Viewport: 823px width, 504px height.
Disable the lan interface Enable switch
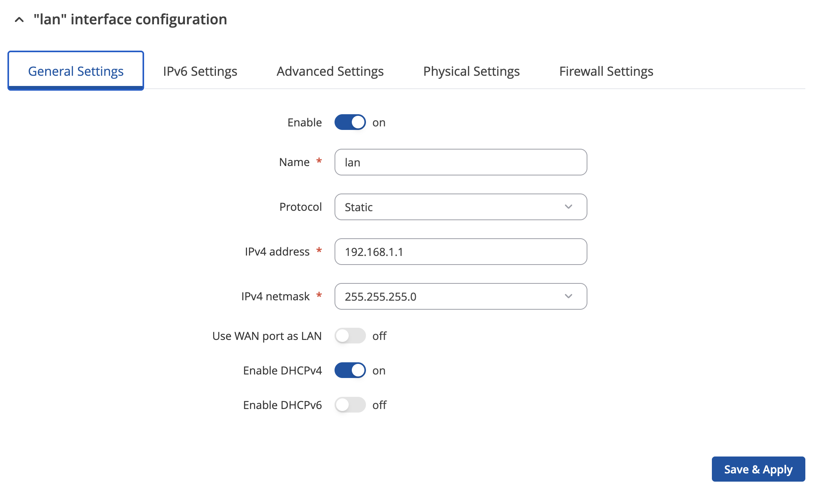[350, 122]
